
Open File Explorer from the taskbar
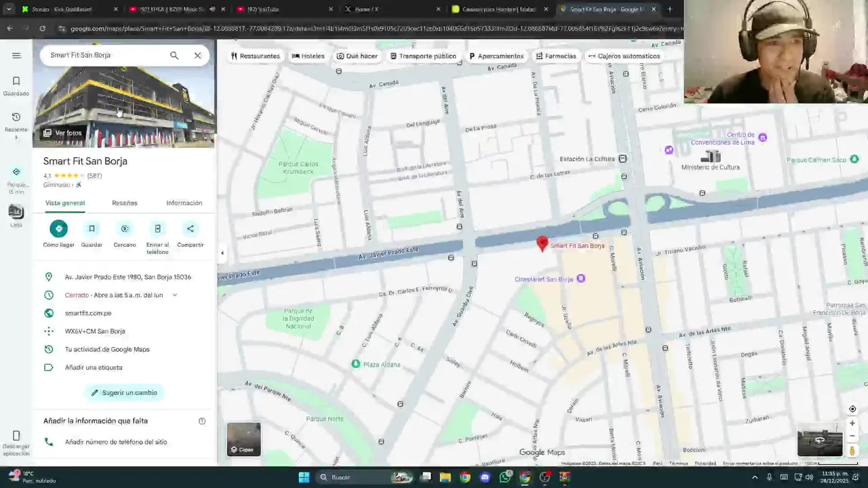(x=445, y=477)
